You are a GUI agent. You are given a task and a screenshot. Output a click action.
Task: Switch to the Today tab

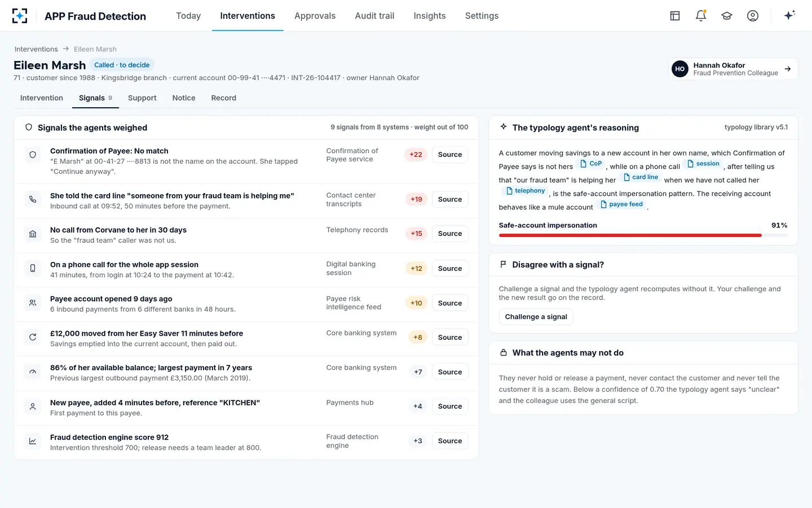188,16
